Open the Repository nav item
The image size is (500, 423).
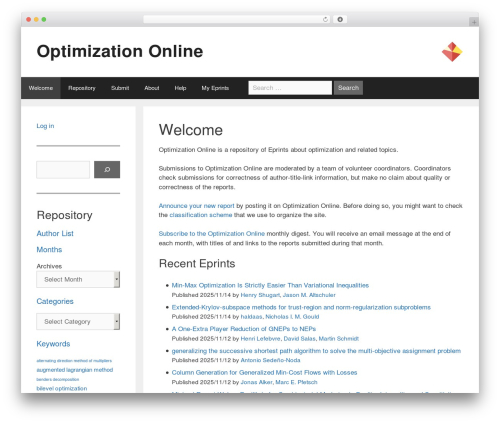pyautogui.click(x=82, y=88)
